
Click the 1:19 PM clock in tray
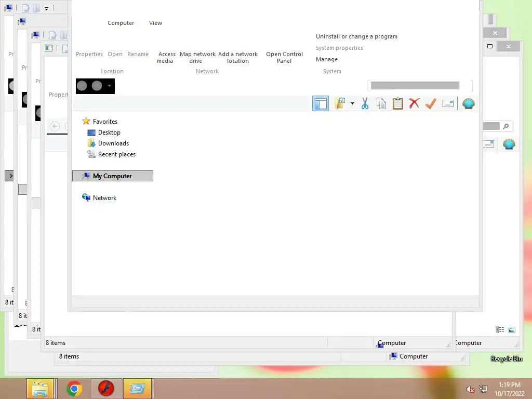tap(509, 385)
